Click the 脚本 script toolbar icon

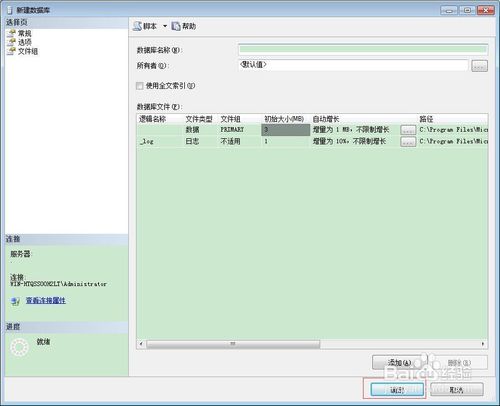(x=137, y=26)
